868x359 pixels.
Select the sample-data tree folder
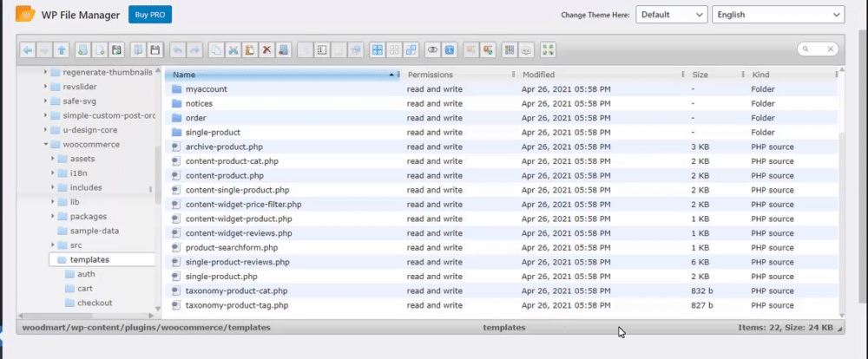(94, 231)
